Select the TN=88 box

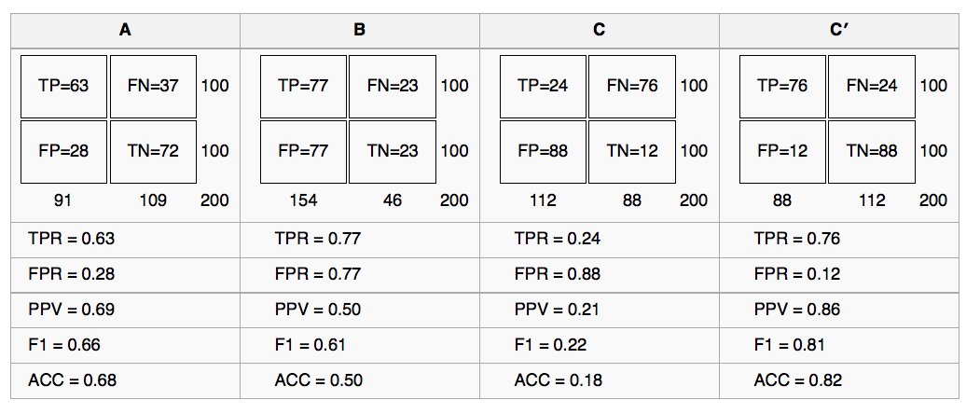click(x=872, y=150)
